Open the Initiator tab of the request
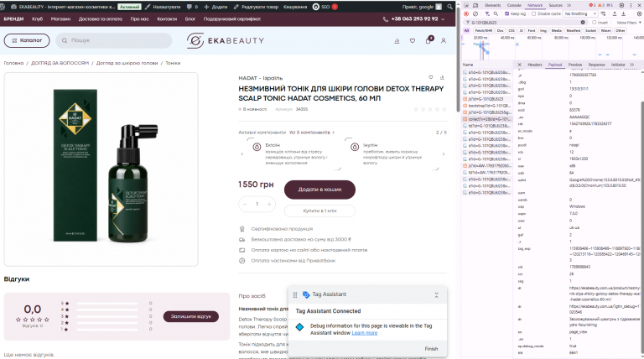Image resolution: width=644 pixels, height=359 pixels. coord(618,65)
